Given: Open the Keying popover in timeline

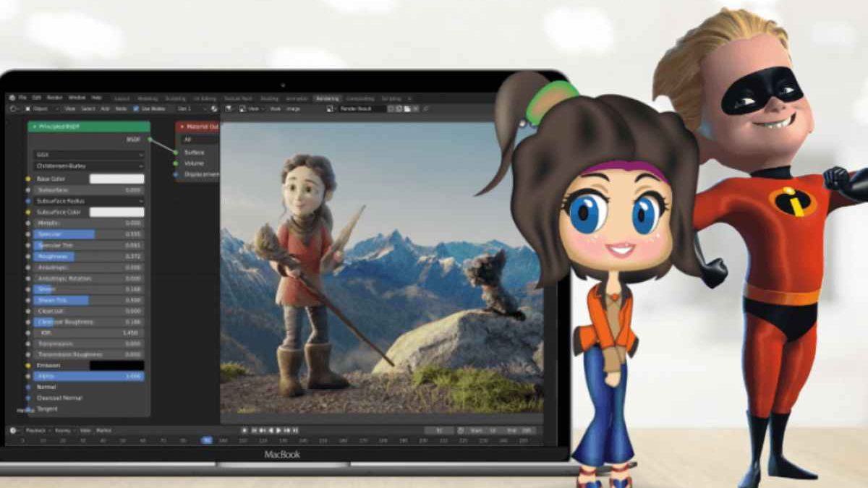Looking at the screenshot, I should pos(64,430).
